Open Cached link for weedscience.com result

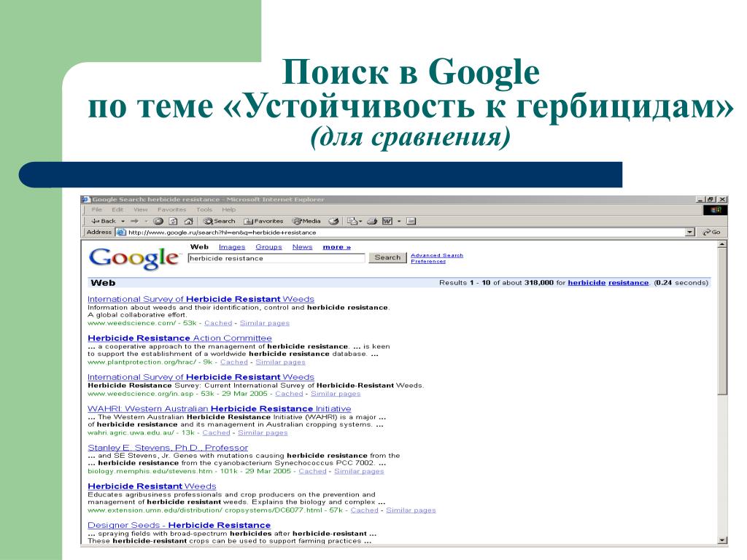click(x=218, y=323)
